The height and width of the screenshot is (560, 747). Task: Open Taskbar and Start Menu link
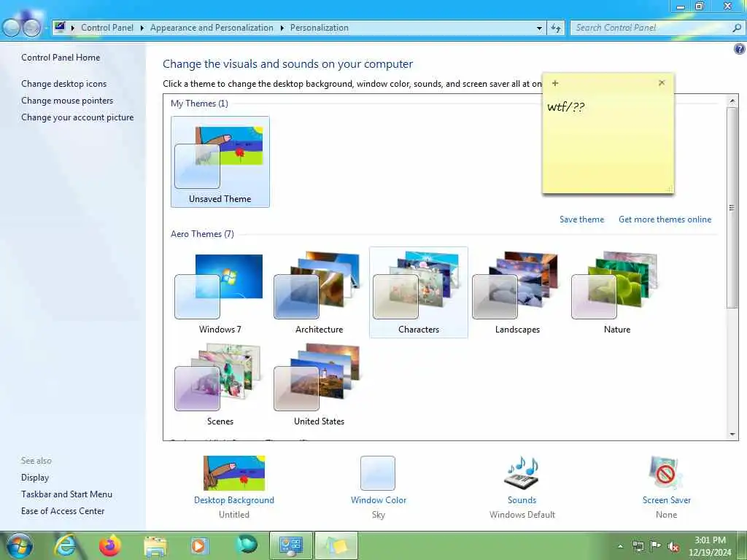pos(66,494)
